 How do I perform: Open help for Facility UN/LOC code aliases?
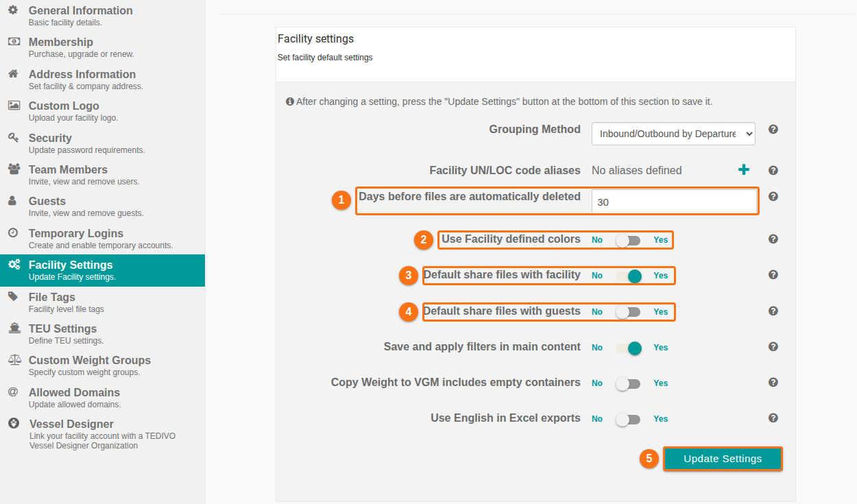click(x=773, y=170)
